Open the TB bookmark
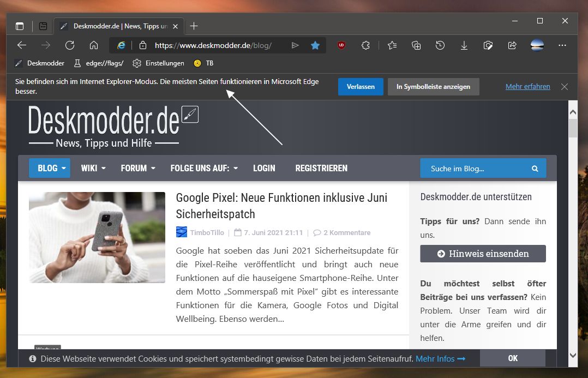Screen dimensions: 588x378 click(x=203, y=63)
